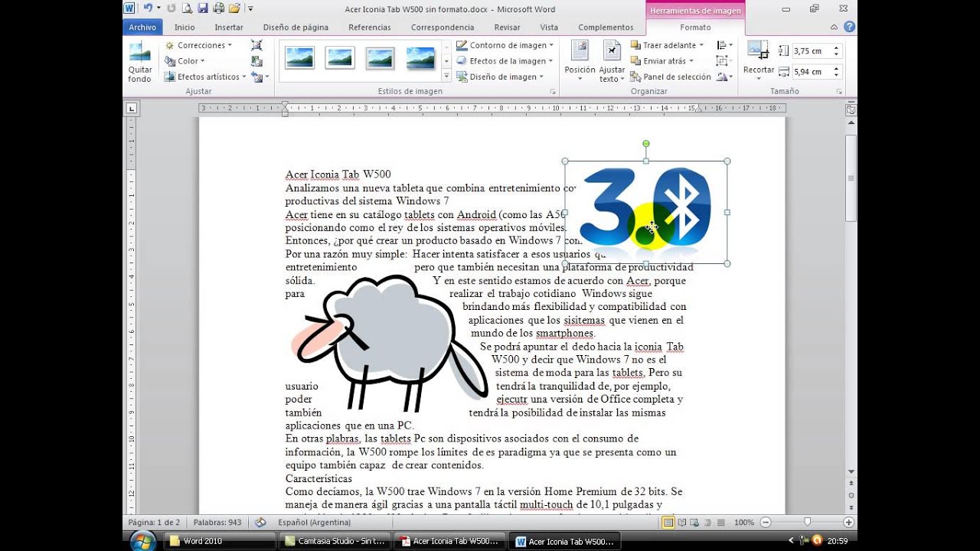This screenshot has width=980, height=551.
Task: Open the Tamaño dialog launcher
Action: pos(839,92)
